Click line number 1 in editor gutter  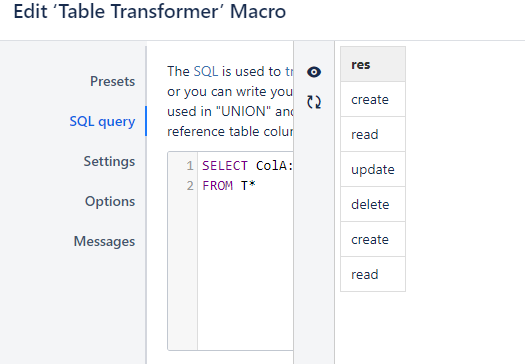[190, 165]
